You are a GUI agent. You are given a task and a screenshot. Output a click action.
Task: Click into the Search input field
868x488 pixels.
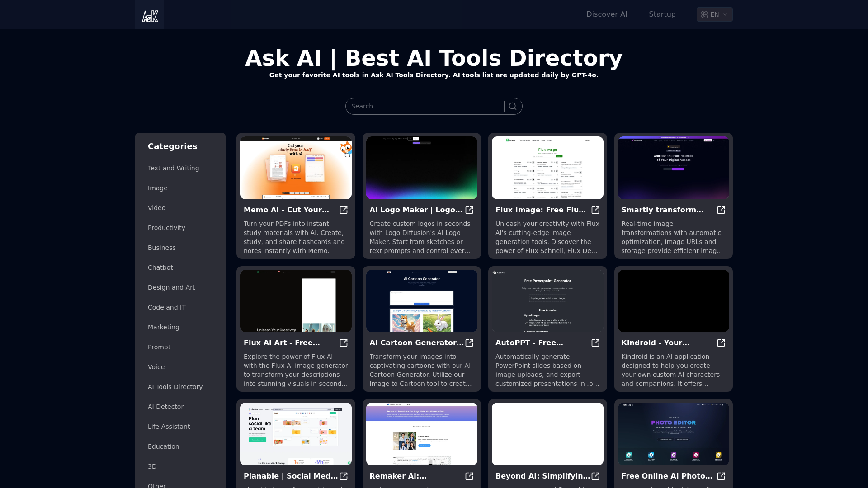(x=425, y=106)
